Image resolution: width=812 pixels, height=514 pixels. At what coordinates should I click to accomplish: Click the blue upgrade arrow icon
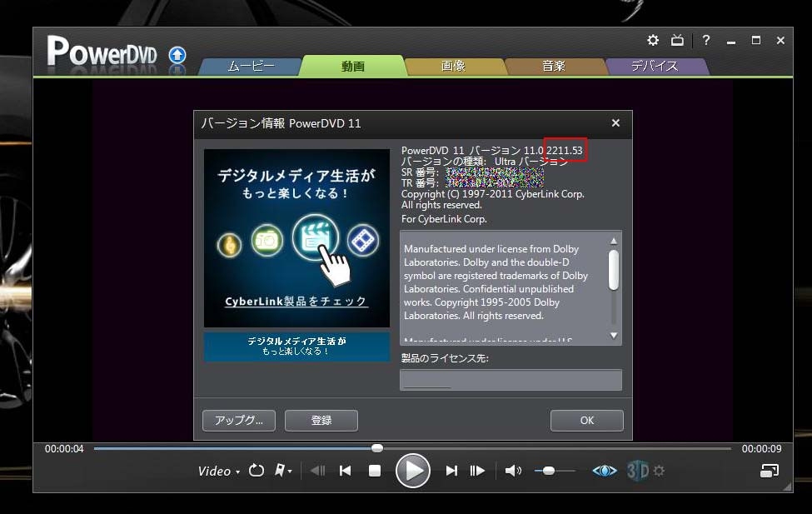tap(177, 54)
